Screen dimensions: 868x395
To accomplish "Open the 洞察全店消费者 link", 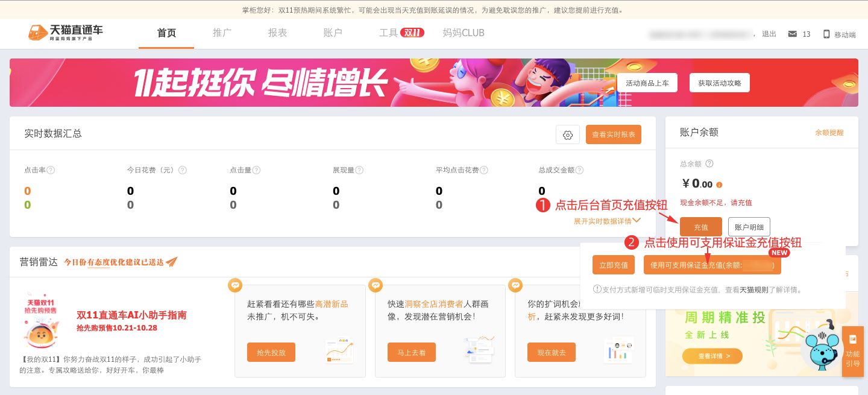I will (434, 304).
